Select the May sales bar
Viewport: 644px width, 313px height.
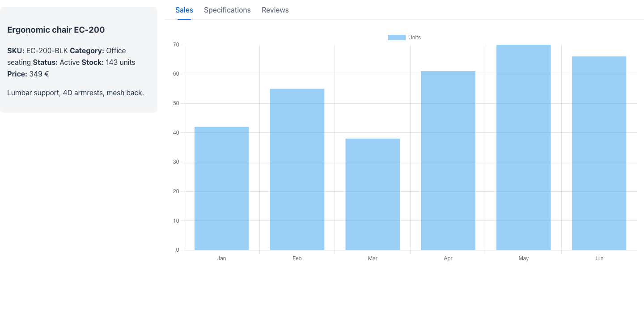(x=524, y=147)
